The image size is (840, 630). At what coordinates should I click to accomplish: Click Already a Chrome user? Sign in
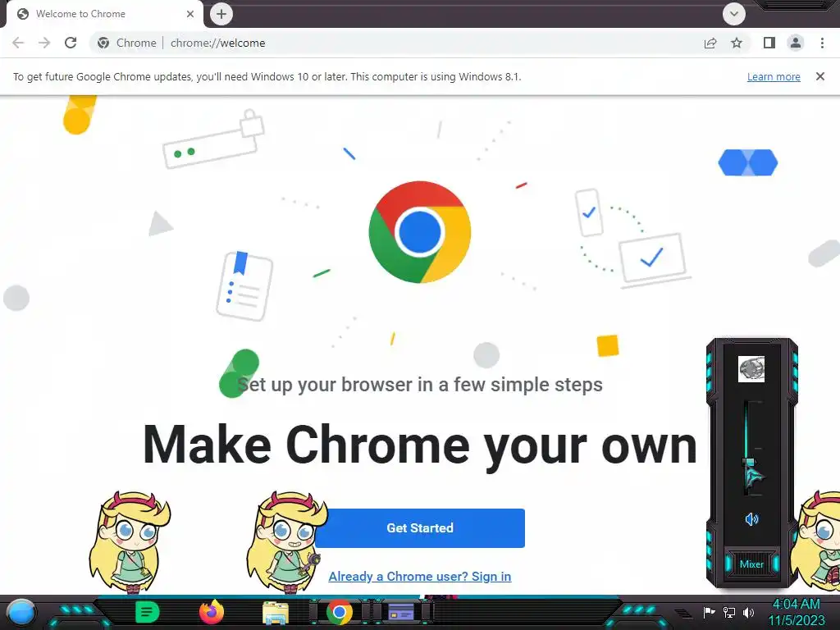(420, 577)
